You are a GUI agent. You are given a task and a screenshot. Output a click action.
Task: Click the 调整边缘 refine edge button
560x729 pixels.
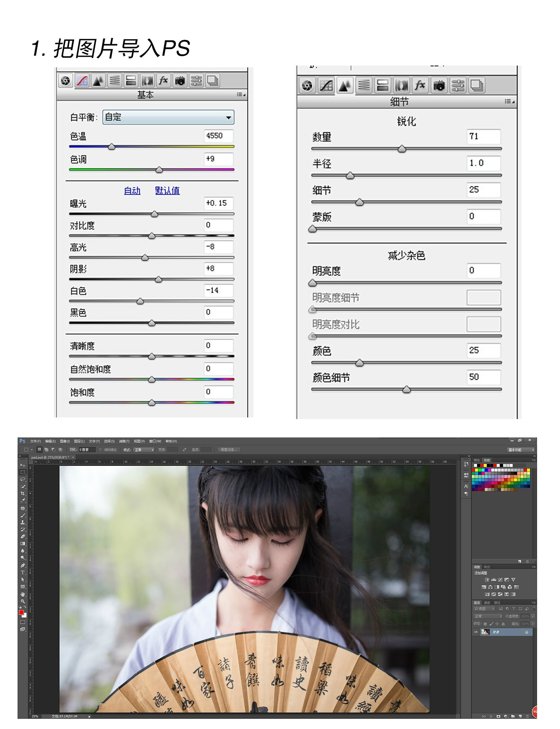coord(229,450)
